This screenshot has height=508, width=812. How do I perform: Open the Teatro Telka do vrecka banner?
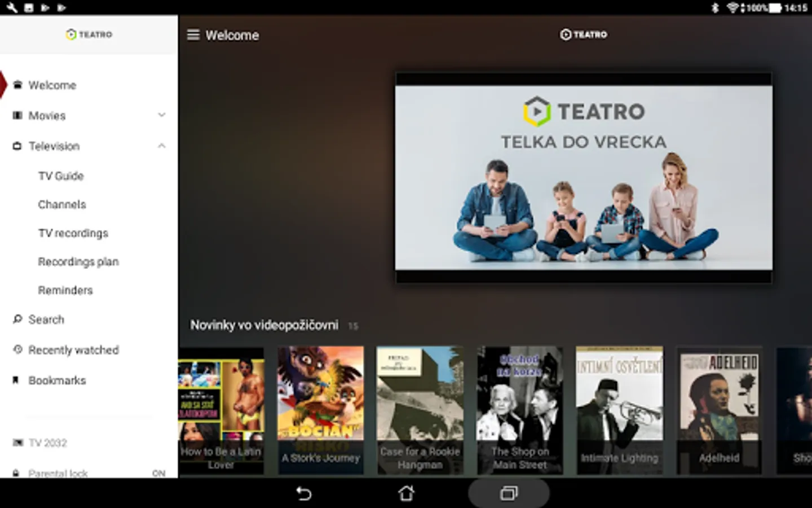pos(584,177)
